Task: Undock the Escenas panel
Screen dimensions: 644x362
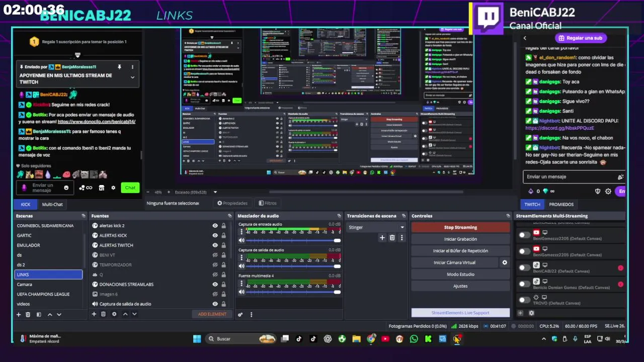Action: coord(84,216)
